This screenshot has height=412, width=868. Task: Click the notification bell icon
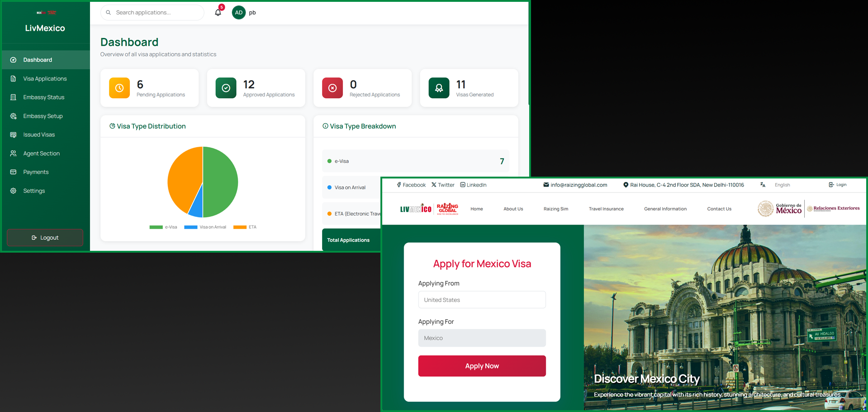(x=218, y=13)
